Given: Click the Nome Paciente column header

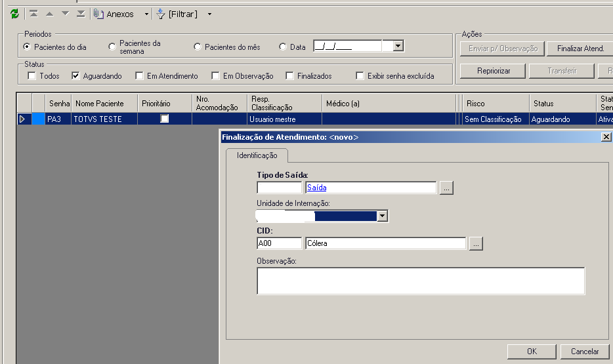Looking at the screenshot, I should point(104,104).
